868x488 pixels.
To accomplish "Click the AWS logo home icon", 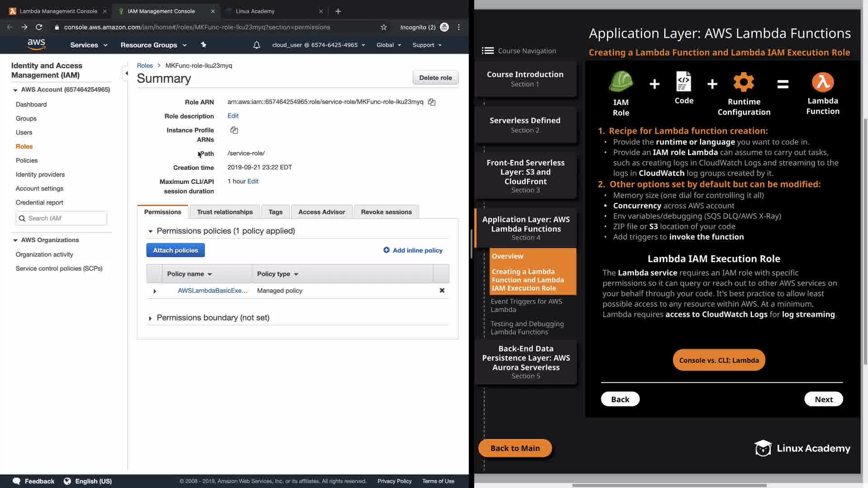I will tap(36, 44).
